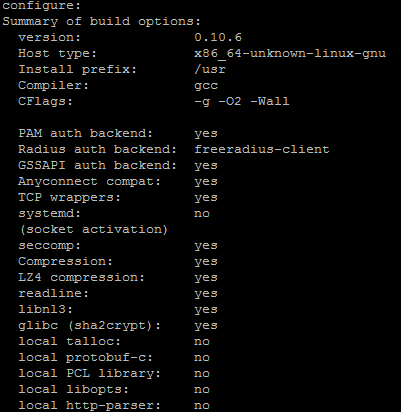Click the PAM auth backend label
Screen dimensions: 401x412
85,133
